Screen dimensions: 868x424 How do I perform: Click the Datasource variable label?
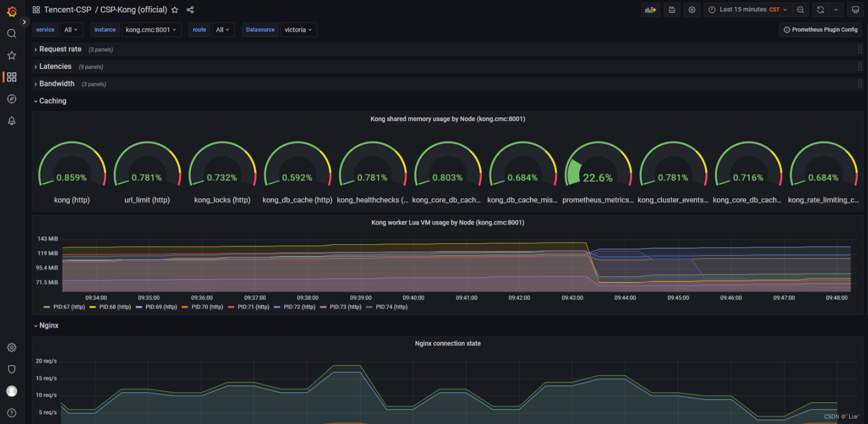click(260, 30)
